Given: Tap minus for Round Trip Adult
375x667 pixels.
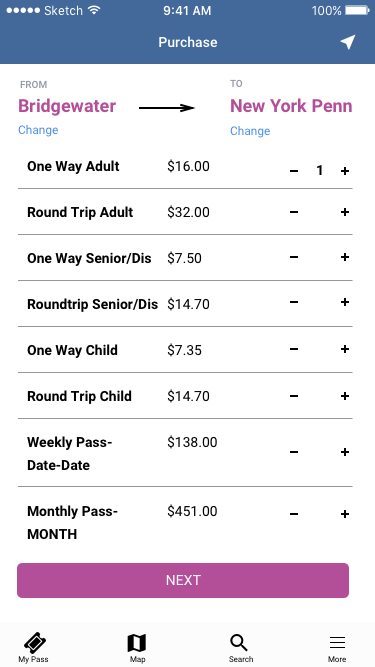Looking at the screenshot, I should coord(294,212).
